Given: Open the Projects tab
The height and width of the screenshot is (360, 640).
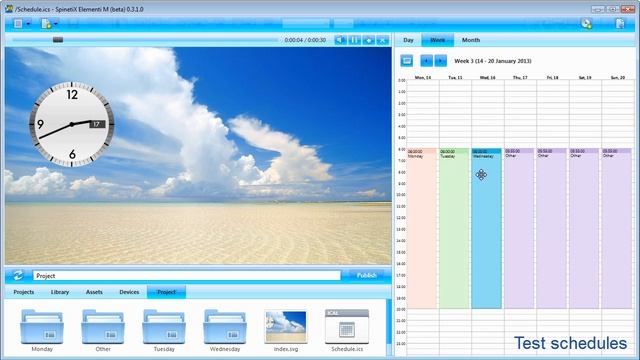Looking at the screenshot, I should click(x=24, y=292).
